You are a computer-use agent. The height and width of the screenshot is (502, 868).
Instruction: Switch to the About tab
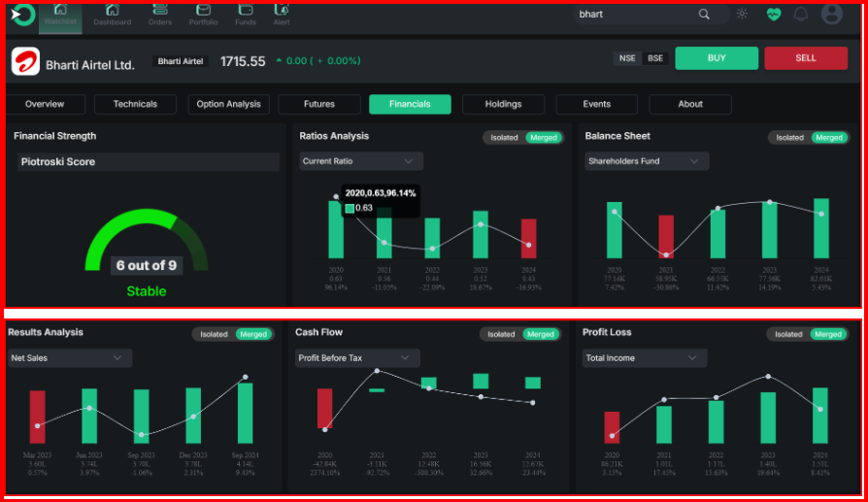tap(690, 104)
